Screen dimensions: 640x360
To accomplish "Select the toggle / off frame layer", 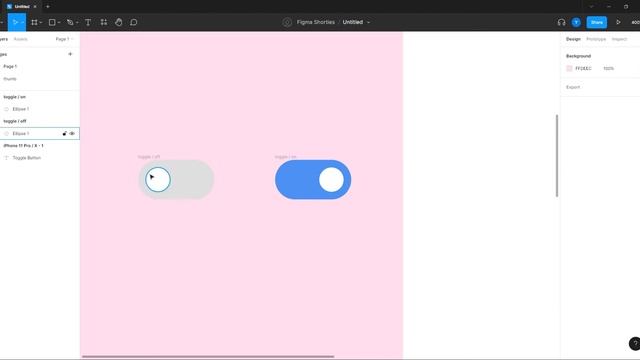I will coord(15,121).
